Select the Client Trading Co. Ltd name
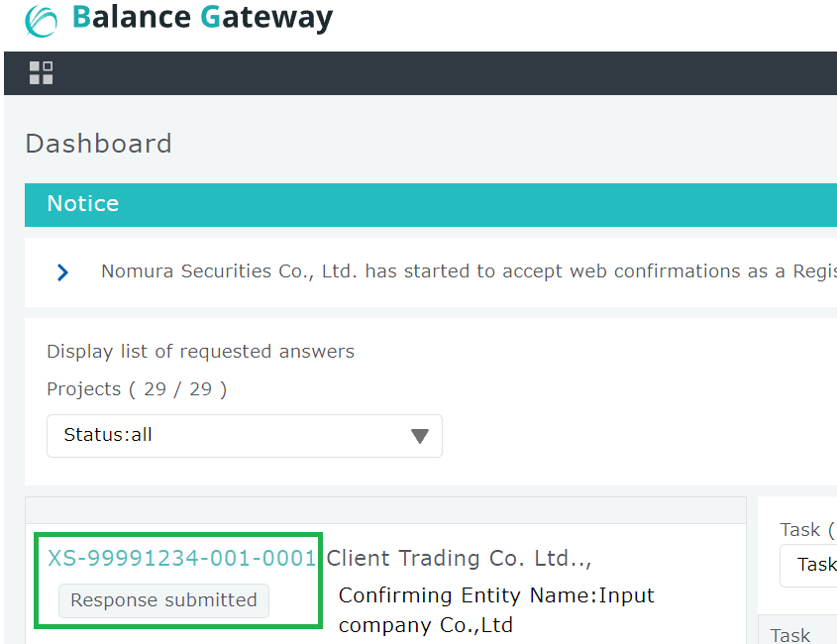 [x=459, y=558]
